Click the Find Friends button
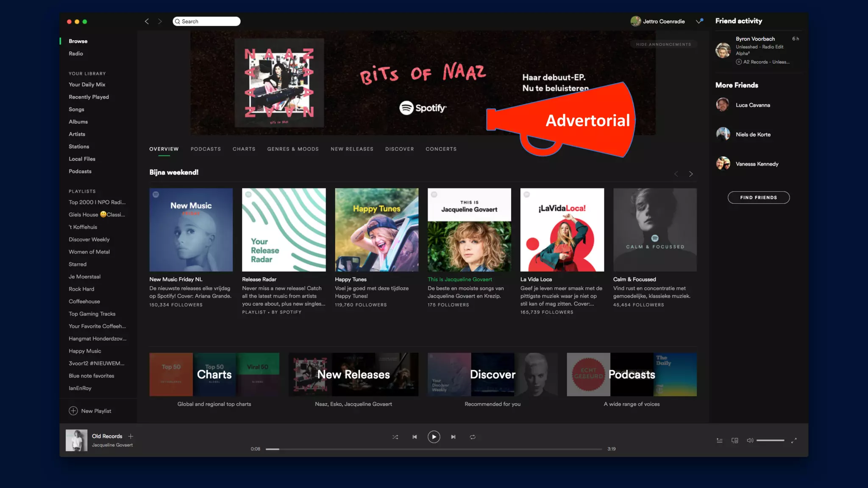This screenshot has width=868, height=488. [x=758, y=197]
